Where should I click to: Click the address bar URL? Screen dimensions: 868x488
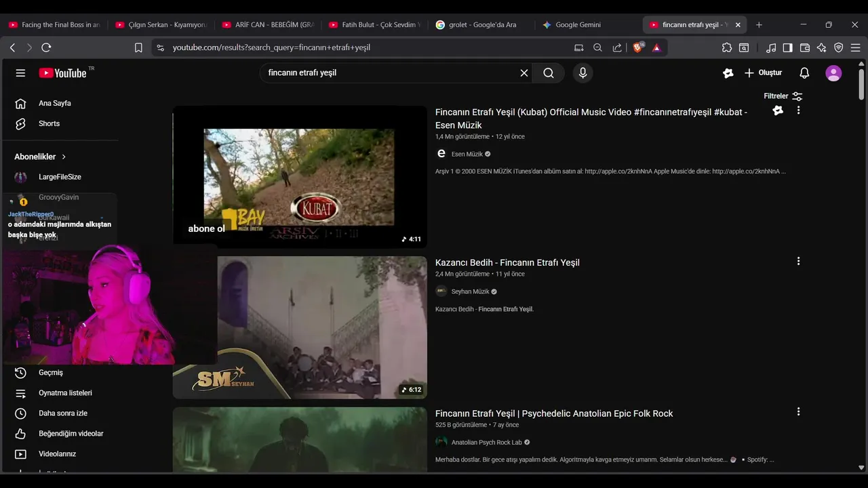coord(271,47)
